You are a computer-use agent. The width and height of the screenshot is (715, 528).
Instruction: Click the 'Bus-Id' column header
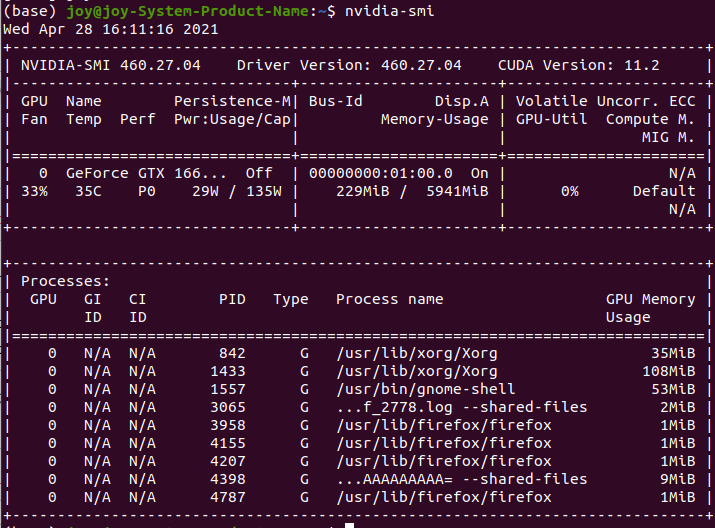coord(336,101)
